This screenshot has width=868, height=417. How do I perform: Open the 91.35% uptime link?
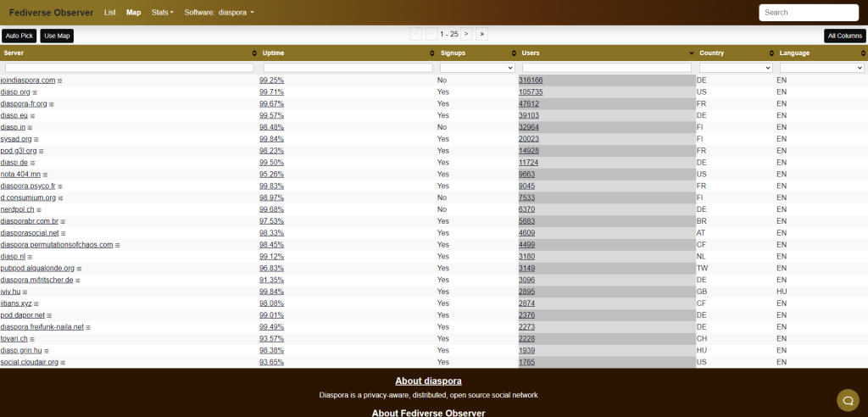pos(272,281)
